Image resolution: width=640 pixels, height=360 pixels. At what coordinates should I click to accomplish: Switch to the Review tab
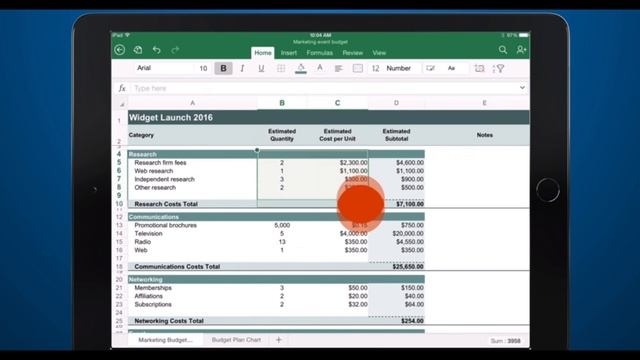[353, 53]
